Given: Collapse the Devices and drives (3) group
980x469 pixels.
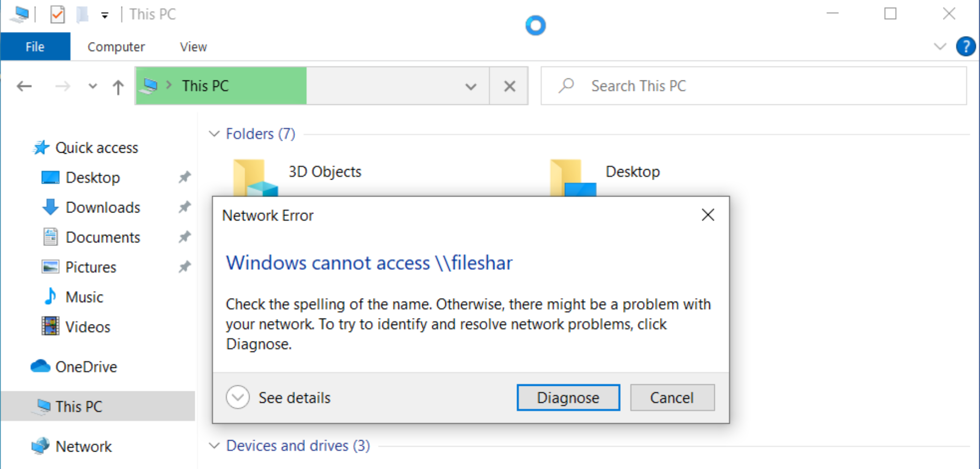Looking at the screenshot, I should point(214,445).
